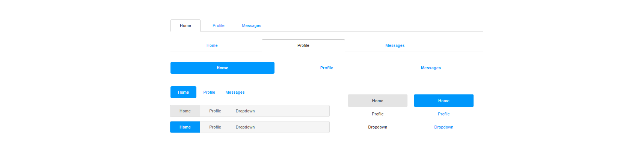Select Profile in blue-active navbar

(215, 127)
